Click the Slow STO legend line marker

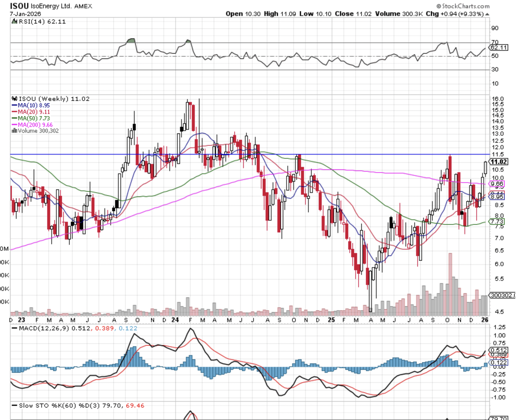click(x=14, y=406)
